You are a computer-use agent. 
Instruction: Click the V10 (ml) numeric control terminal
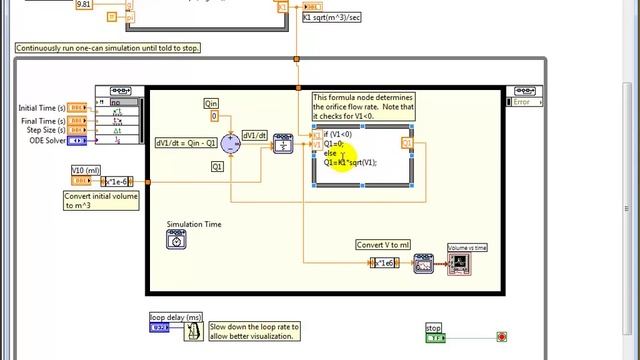[81, 180]
